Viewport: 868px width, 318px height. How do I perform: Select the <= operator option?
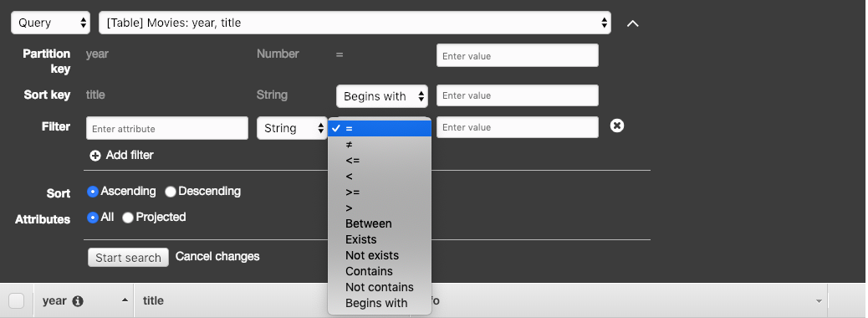coord(380,160)
